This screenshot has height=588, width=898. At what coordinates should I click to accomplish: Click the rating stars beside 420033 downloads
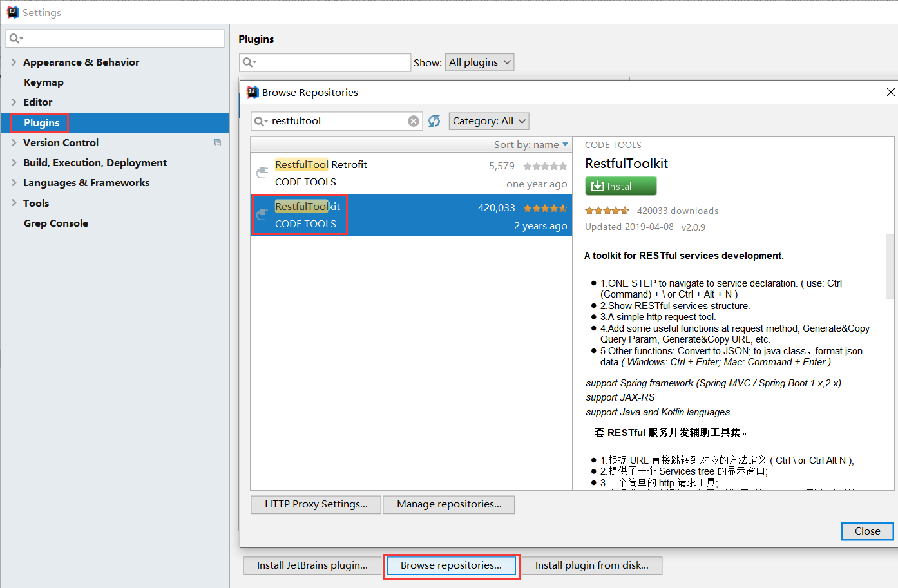tap(607, 211)
